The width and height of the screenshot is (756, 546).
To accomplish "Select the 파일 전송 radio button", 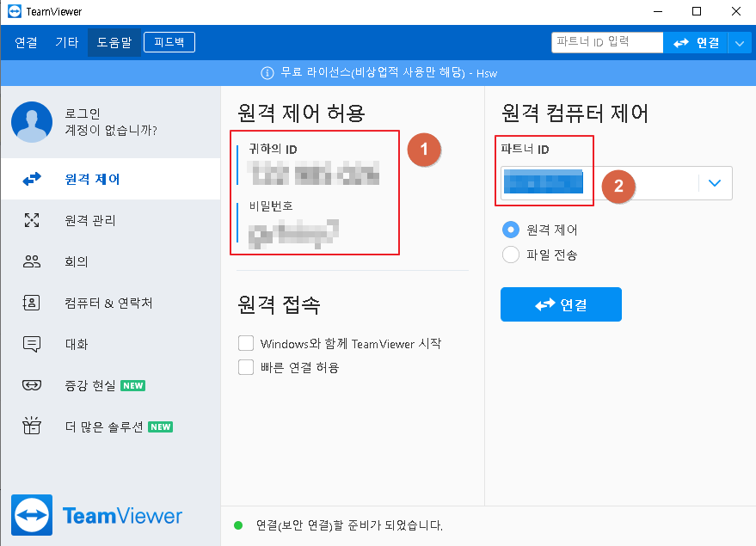I will pyautogui.click(x=511, y=255).
